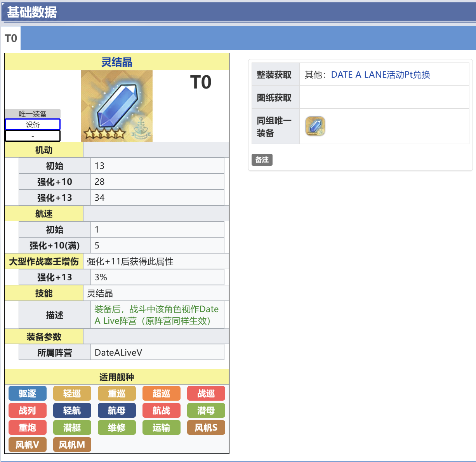Screen dimensions: 476x462
Task: Select the 驱逐 ship type badge
Action: coord(27,393)
